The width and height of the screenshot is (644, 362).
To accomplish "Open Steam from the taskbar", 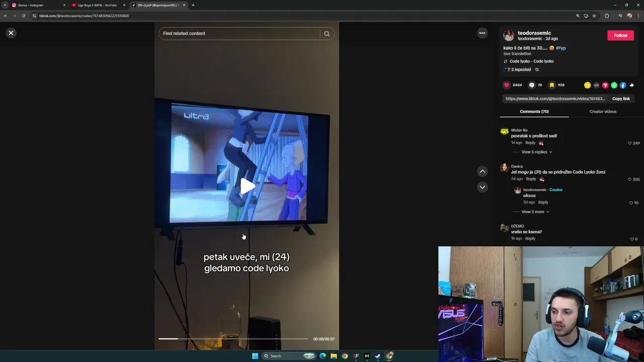I will click(x=378, y=356).
